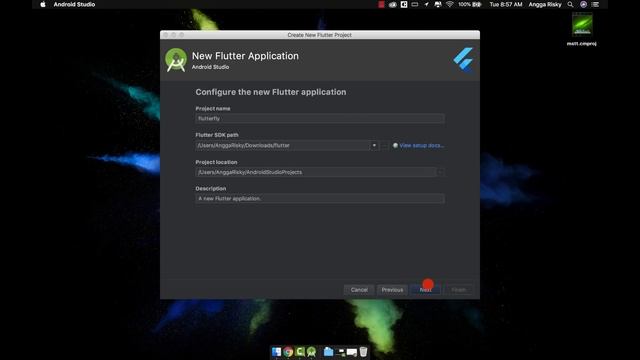This screenshot has width=640, height=360.
Task: Switch to Android Studio in the Dock
Action: pos(311,351)
